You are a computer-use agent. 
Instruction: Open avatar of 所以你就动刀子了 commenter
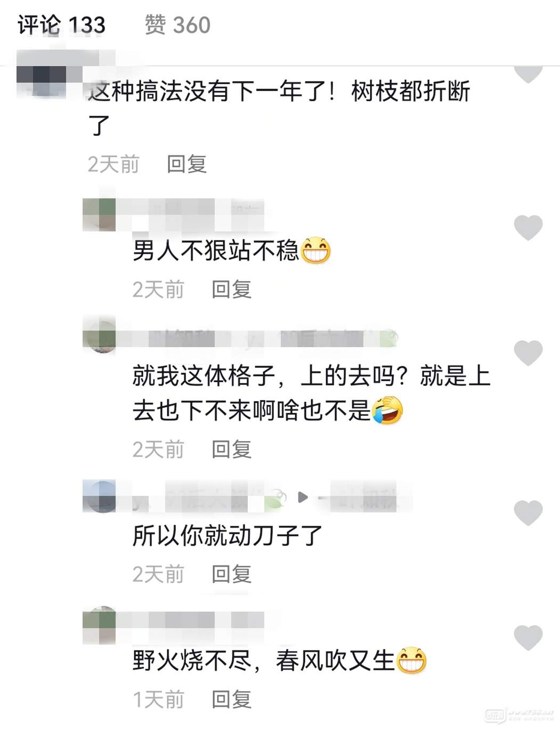pos(100,496)
